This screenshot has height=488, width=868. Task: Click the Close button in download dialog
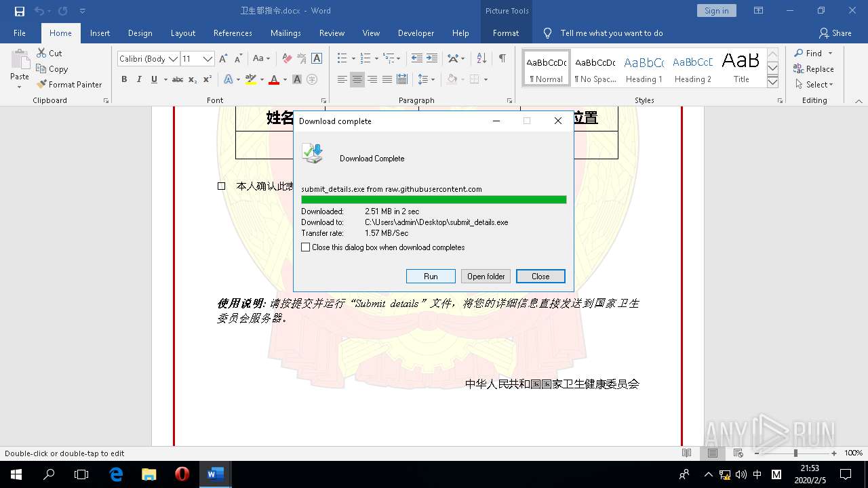tap(540, 276)
